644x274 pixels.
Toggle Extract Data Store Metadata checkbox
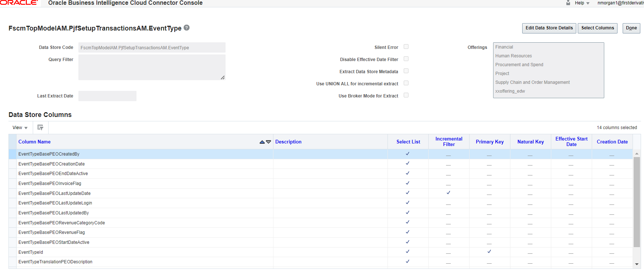click(406, 71)
